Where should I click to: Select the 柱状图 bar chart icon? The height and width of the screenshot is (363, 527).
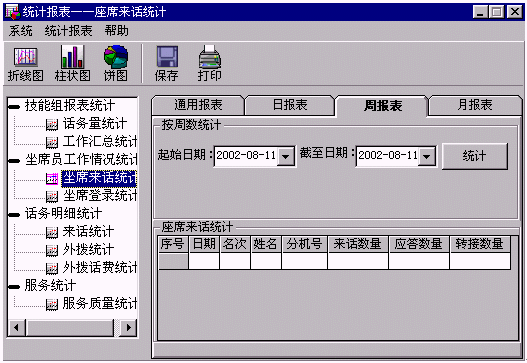(x=72, y=57)
